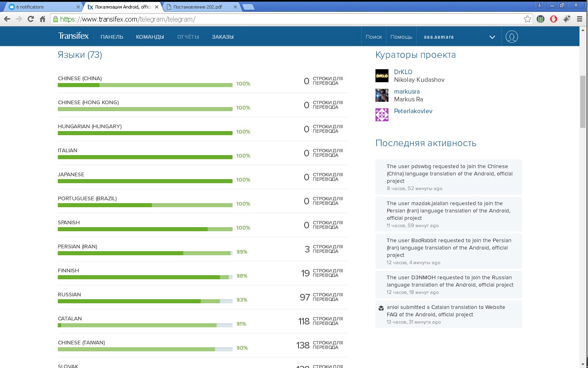Image resolution: width=588 pixels, height=368 pixels.
Task: Click the pdswbg join request activity
Action: click(x=448, y=177)
